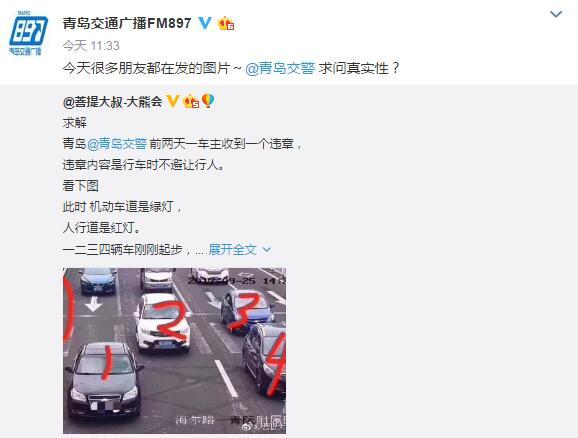This screenshot has width=578, height=438.
Task: Open the traffic camera photo thumbnail
Action: 174,351
